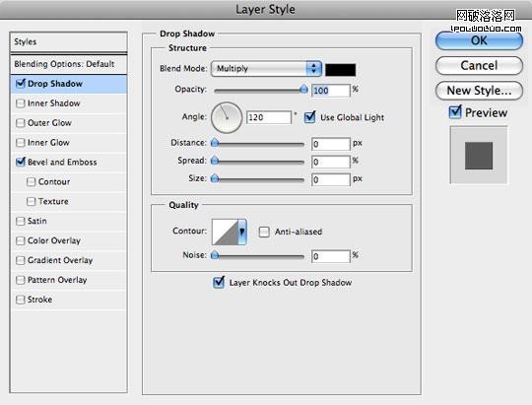Enable Anti-aliased checkbox

point(264,232)
